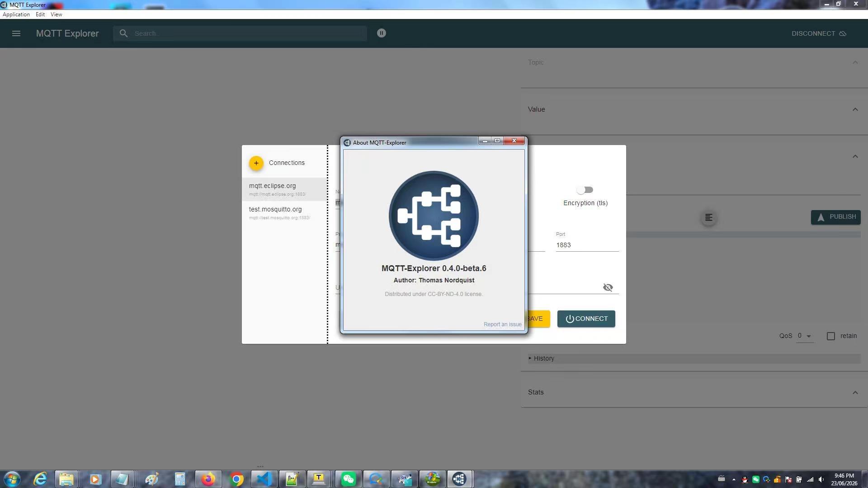Image resolution: width=868 pixels, height=488 pixels.
Task: Pause topic updates with the pause button
Action: pos(382,33)
